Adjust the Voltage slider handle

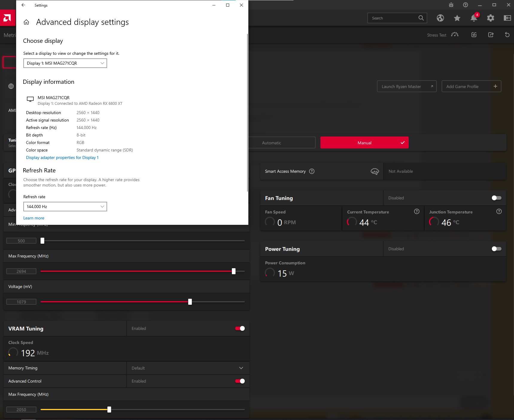[190, 302]
